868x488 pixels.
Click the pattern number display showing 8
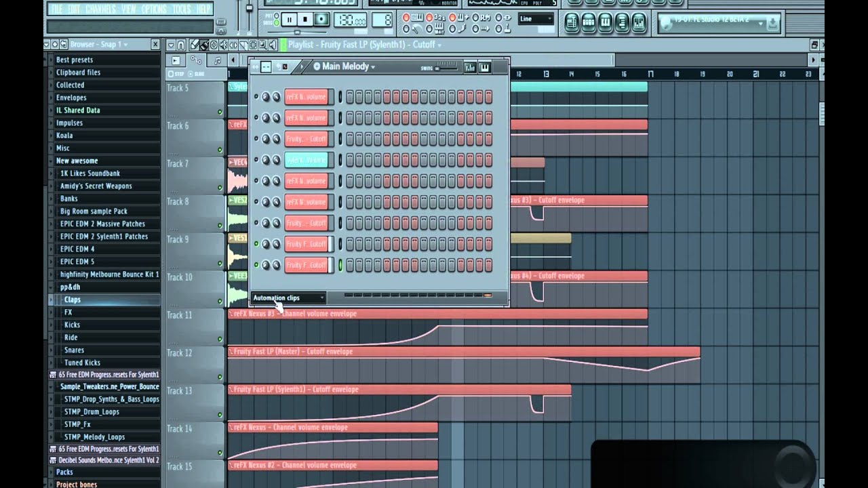click(x=382, y=20)
